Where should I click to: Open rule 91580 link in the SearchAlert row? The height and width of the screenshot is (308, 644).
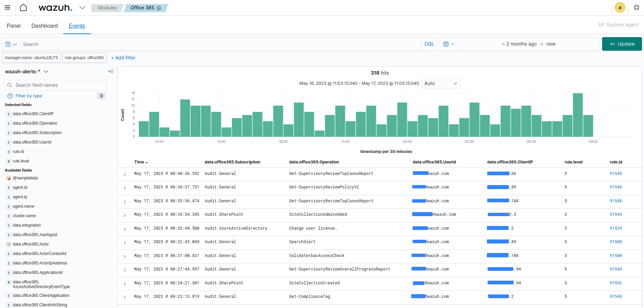point(616,242)
